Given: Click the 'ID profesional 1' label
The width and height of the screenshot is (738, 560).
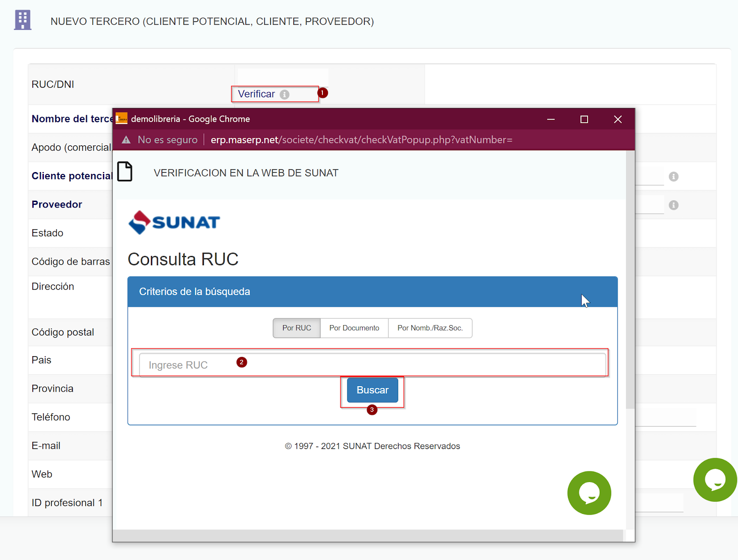Looking at the screenshot, I should (x=67, y=503).
